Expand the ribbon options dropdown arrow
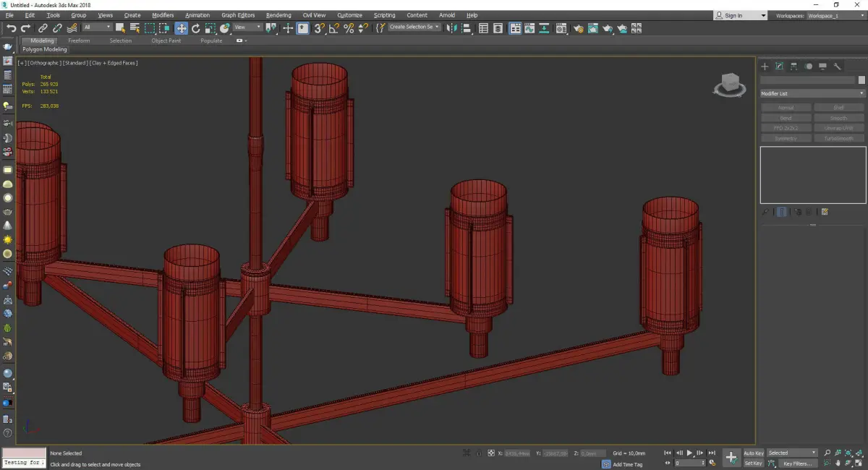Image resolution: width=868 pixels, height=470 pixels. pos(246,40)
